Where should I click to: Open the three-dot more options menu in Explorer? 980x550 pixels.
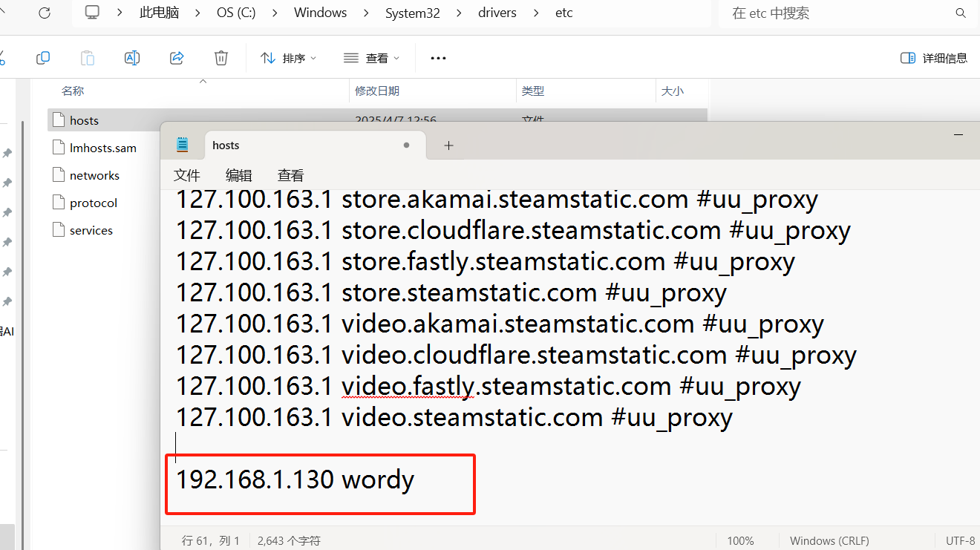click(438, 58)
